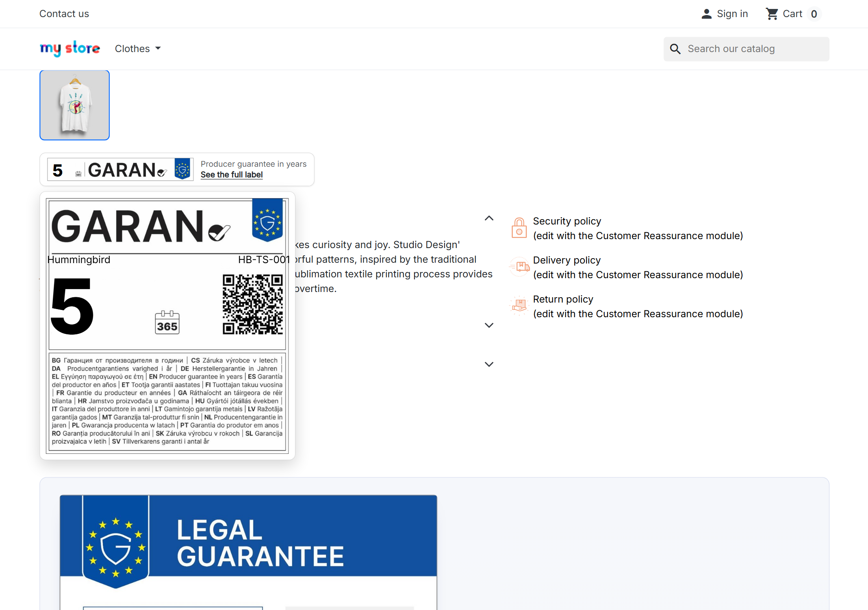This screenshot has height=610, width=868.
Task: Click the large 5 years number on the label
Action: (72, 307)
